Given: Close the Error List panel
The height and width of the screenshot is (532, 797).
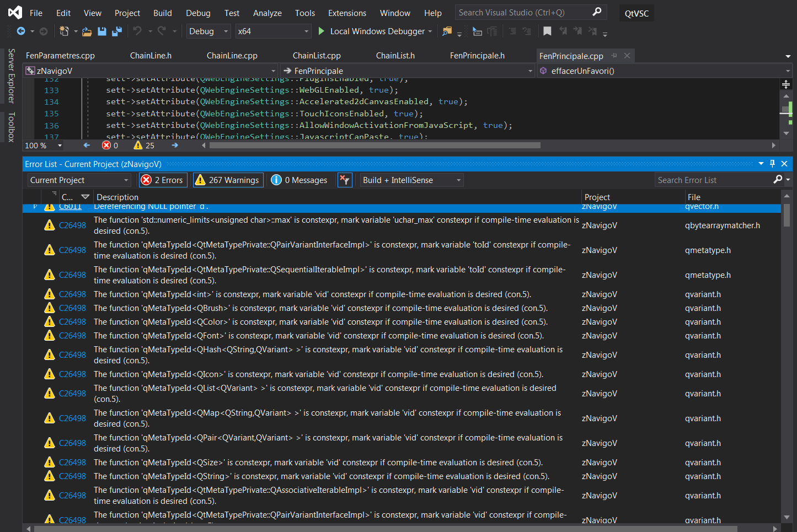Looking at the screenshot, I should (784, 164).
